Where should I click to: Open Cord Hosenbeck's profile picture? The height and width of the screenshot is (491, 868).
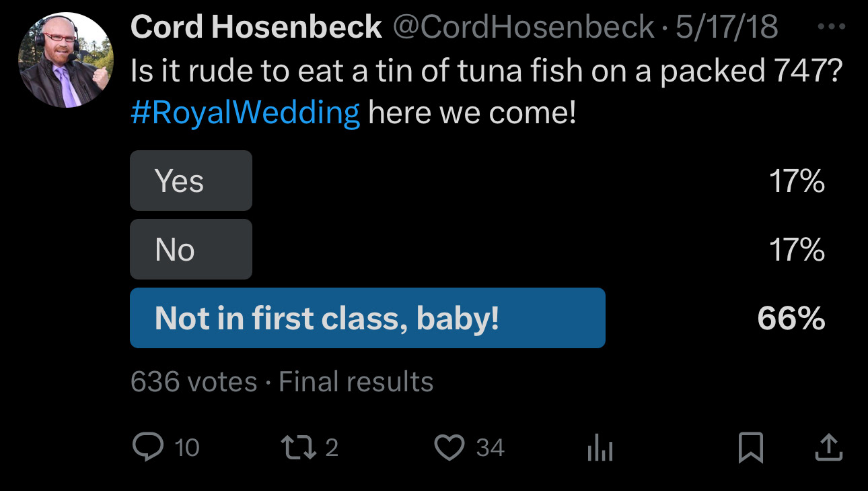(x=66, y=60)
